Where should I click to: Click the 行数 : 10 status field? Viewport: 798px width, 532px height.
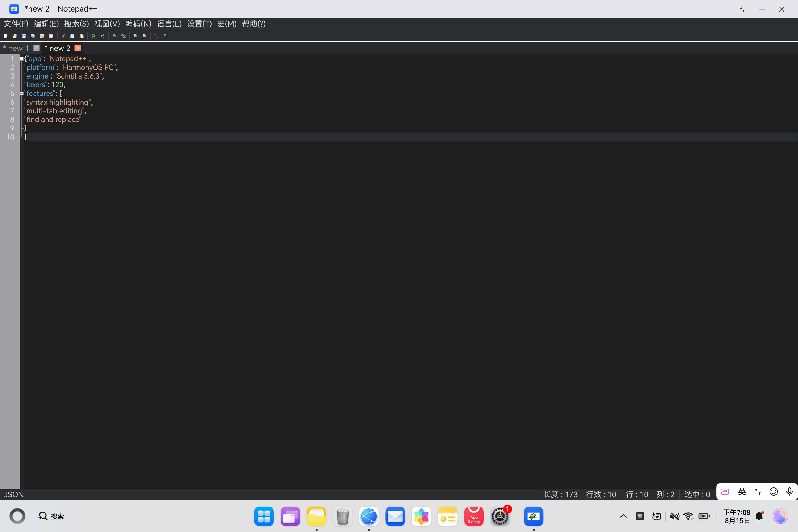coord(601,494)
